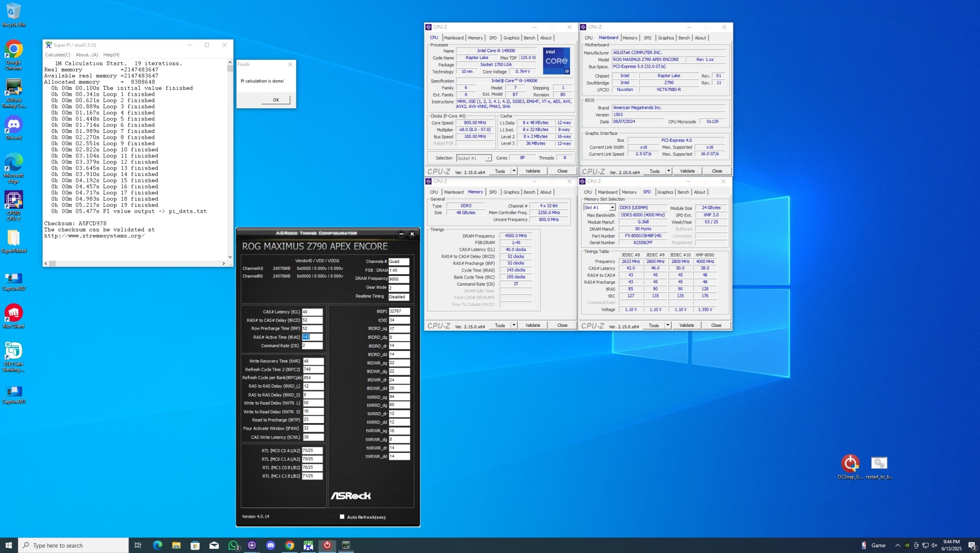
Task: Switch to CPU-Z from the taskbar
Action: 252,545
